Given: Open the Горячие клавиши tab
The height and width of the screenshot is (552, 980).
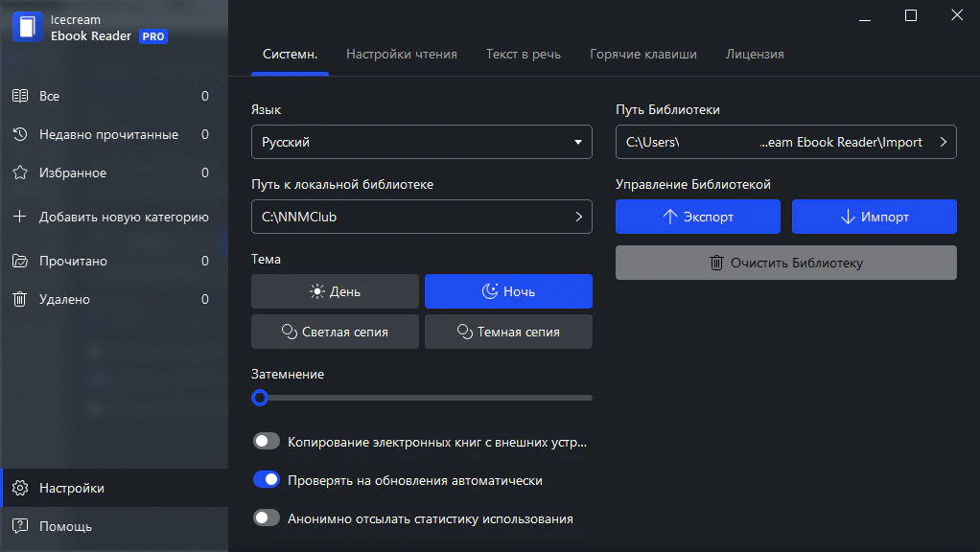Looking at the screenshot, I should coord(643,54).
